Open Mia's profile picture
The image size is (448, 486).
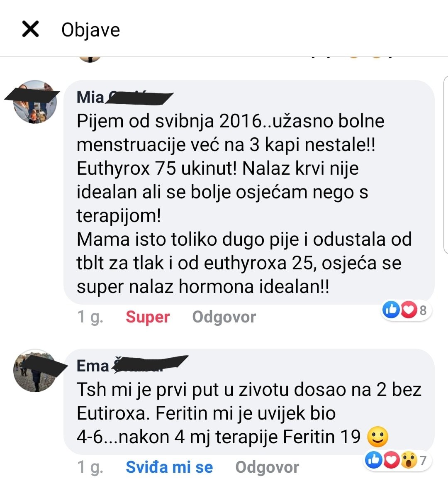pyautogui.click(x=35, y=102)
